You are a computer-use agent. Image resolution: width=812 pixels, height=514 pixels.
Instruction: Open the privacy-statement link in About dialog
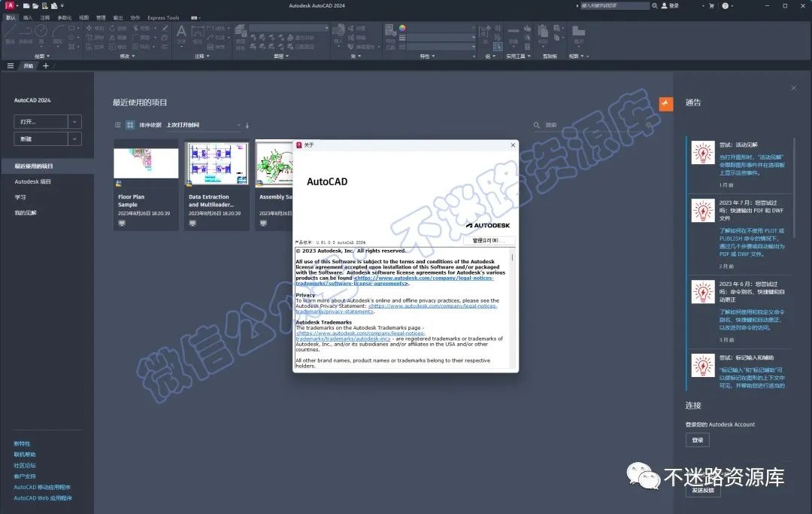pyautogui.click(x=397, y=309)
